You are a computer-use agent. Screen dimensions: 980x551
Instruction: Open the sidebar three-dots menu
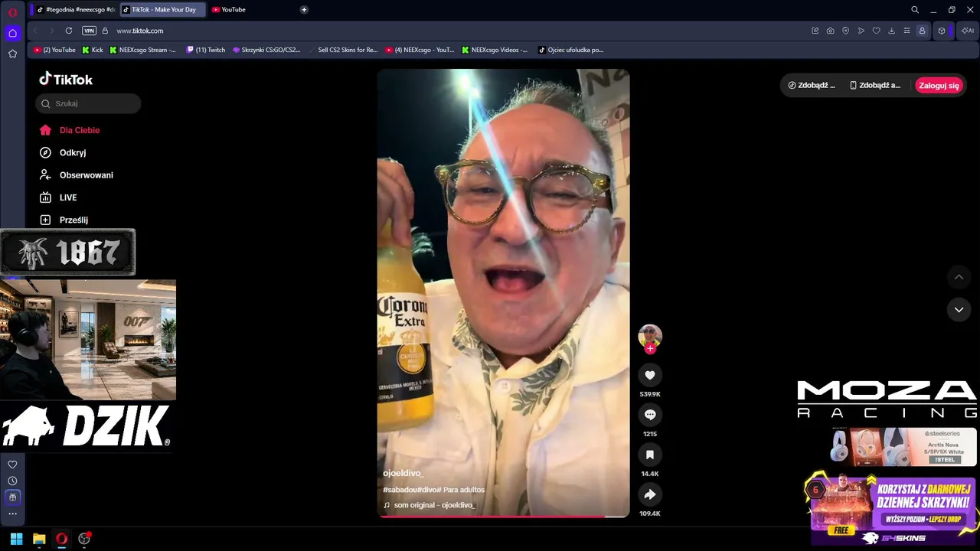12,514
